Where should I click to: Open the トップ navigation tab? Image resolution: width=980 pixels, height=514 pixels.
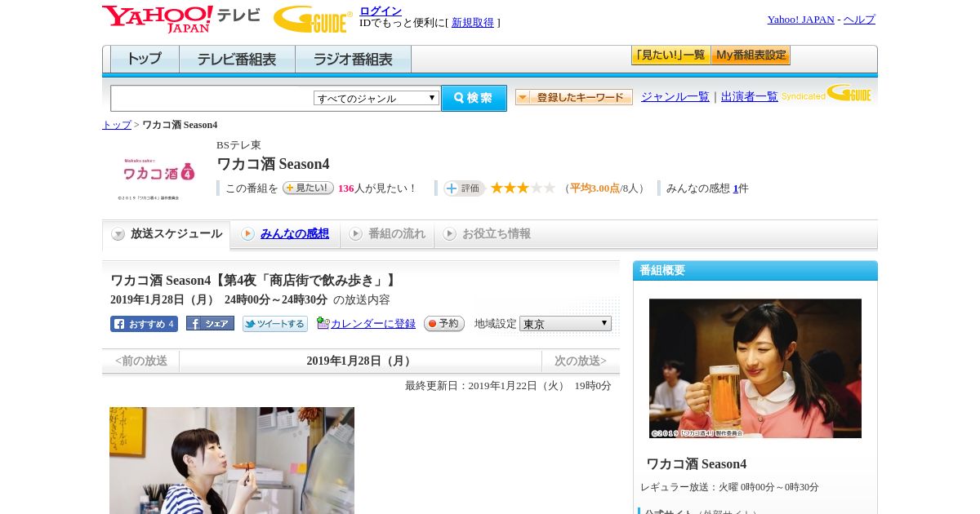[145, 60]
